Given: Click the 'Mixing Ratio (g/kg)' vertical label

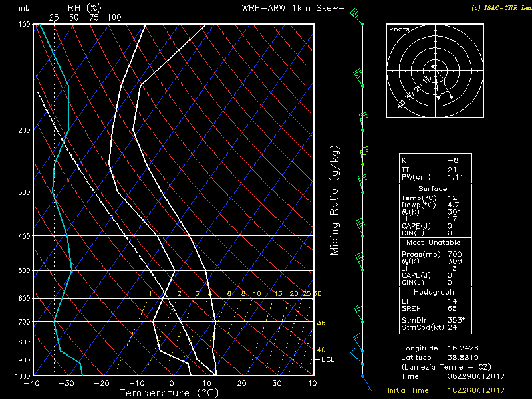Looking at the screenshot, I should [334, 200].
